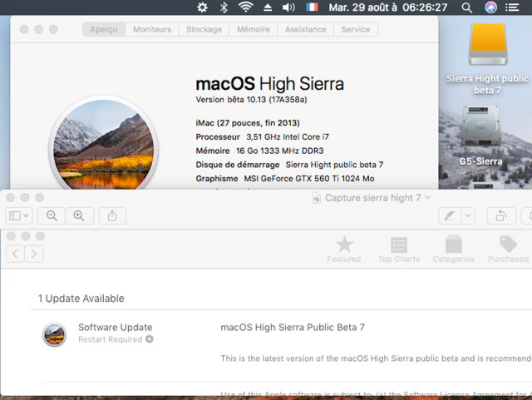Launch Siri from the menu bar
Screen dimensions: 532x400
pyautogui.click(x=490, y=7)
